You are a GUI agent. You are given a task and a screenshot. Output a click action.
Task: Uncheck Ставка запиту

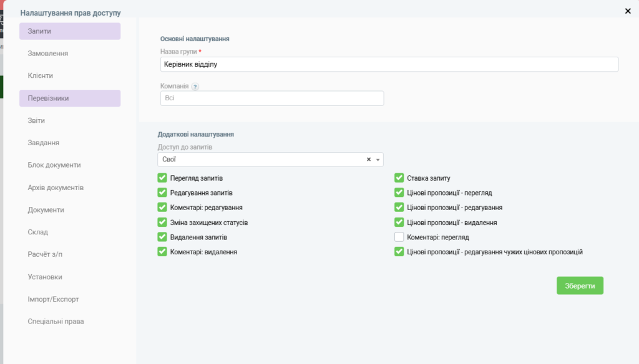pyautogui.click(x=399, y=178)
